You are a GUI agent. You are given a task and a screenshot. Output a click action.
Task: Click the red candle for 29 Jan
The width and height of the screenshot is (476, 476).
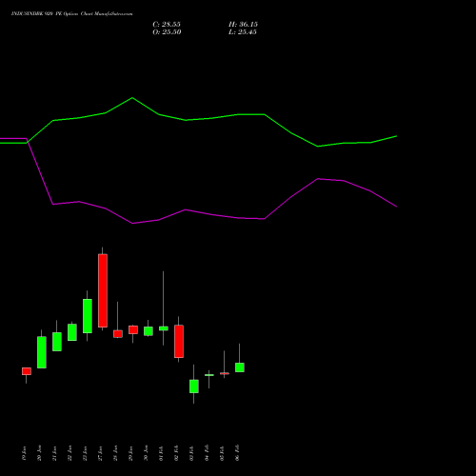tap(133, 329)
